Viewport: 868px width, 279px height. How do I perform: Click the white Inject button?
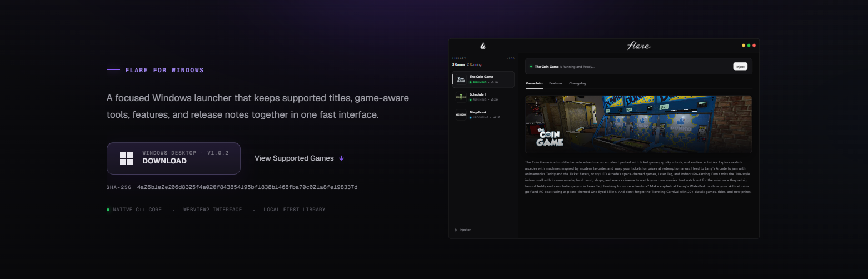(740, 66)
